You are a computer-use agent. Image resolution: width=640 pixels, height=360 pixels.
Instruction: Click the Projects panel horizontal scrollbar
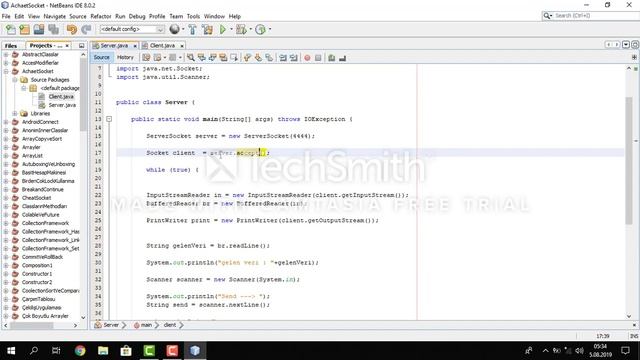[x=32, y=325]
